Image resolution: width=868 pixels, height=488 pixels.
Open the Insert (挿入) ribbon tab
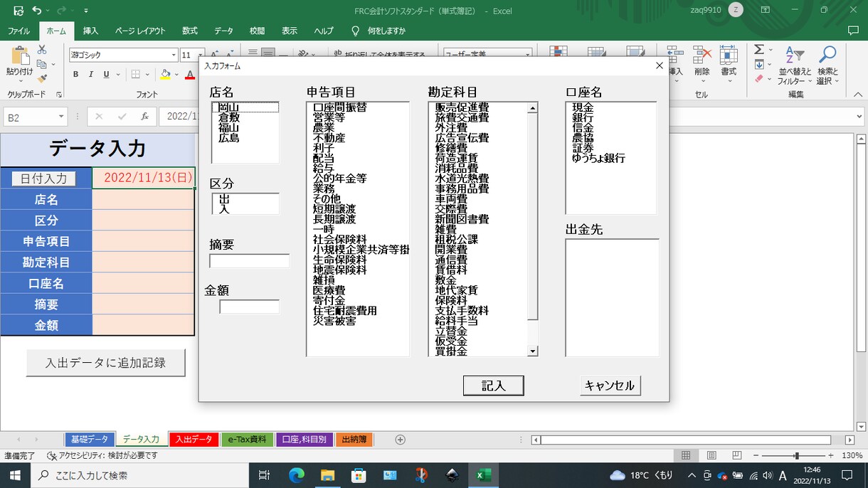click(x=90, y=31)
